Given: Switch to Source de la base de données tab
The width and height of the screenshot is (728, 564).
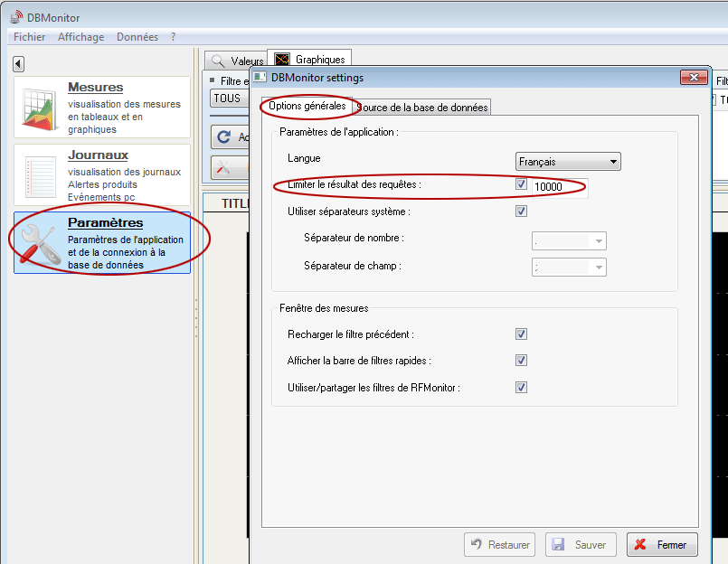Looking at the screenshot, I should pos(421,108).
